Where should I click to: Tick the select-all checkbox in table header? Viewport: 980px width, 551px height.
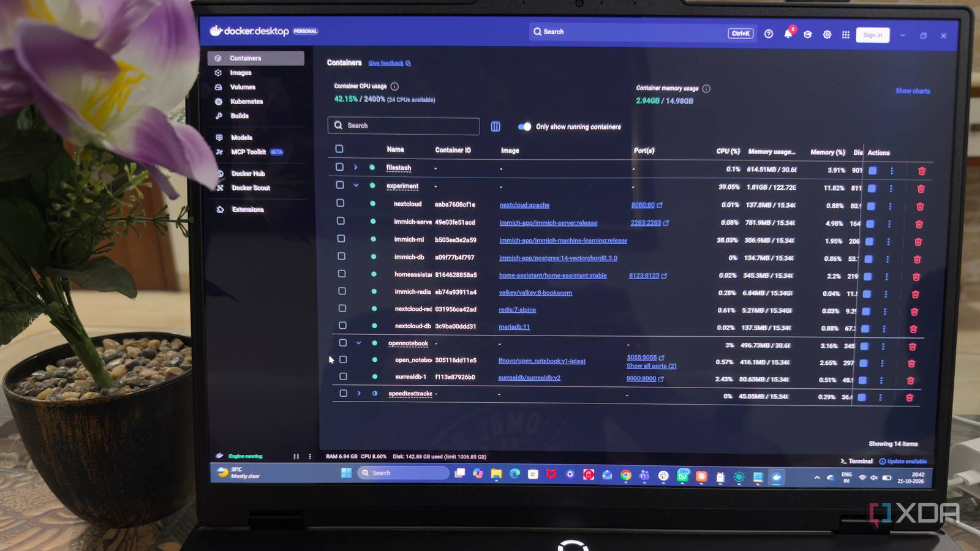(x=339, y=149)
